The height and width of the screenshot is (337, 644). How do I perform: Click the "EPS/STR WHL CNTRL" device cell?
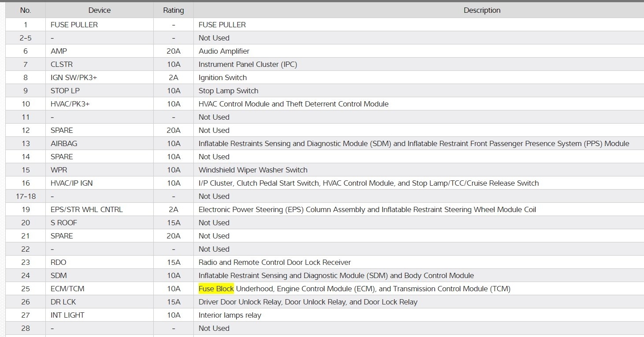tap(86, 209)
